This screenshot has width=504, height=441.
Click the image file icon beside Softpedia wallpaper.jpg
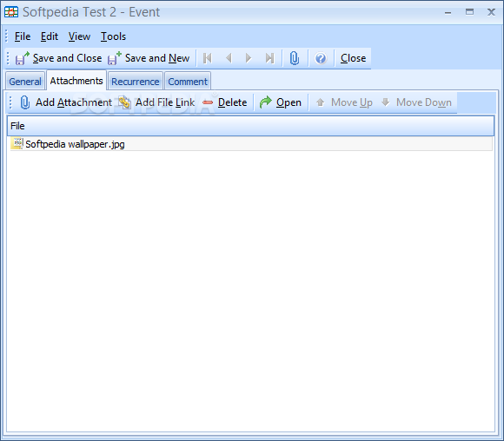point(17,143)
